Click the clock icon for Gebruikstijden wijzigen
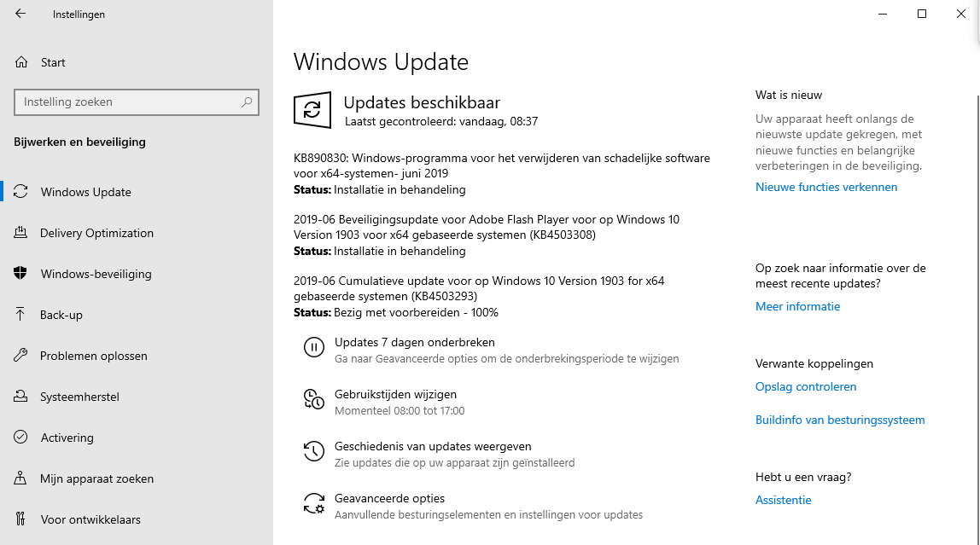 pyautogui.click(x=314, y=398)
